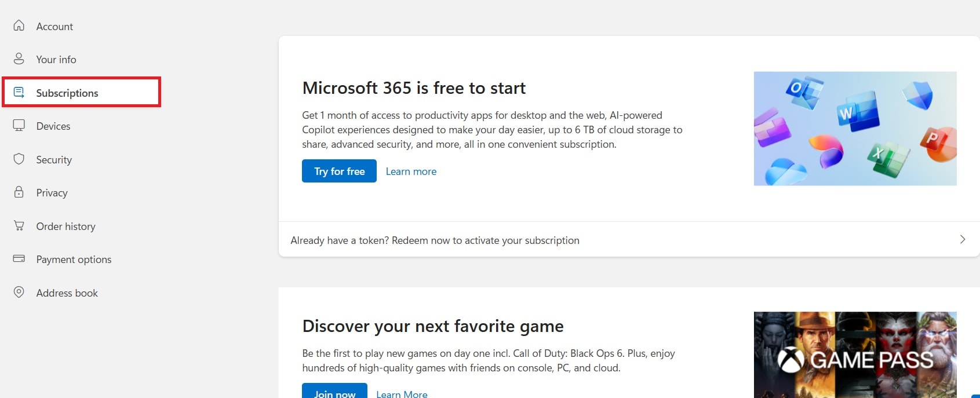Click 'Microsoft 365 is free to start' heading

coord(414,88)
